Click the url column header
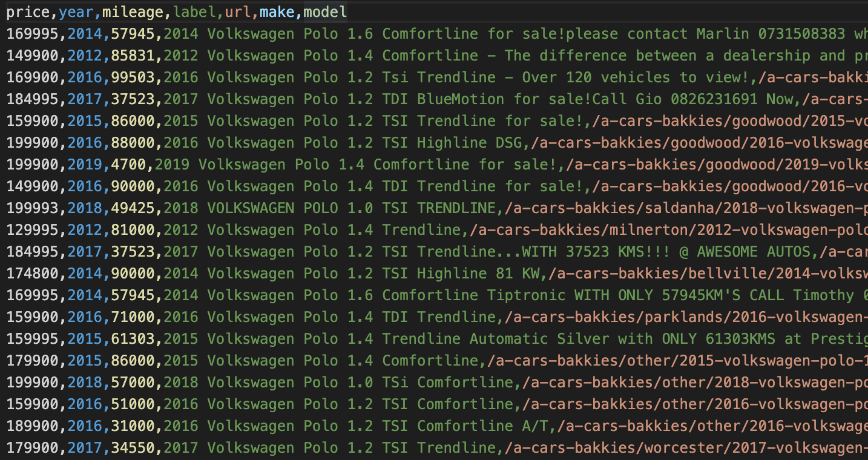 coord(238,11)
